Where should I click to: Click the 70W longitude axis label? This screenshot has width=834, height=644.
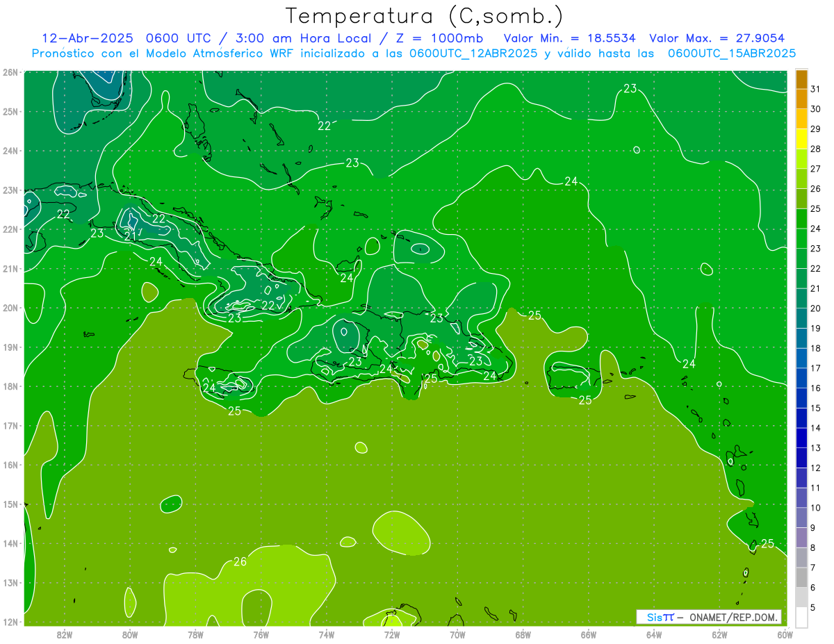click(x=457, y=634)
